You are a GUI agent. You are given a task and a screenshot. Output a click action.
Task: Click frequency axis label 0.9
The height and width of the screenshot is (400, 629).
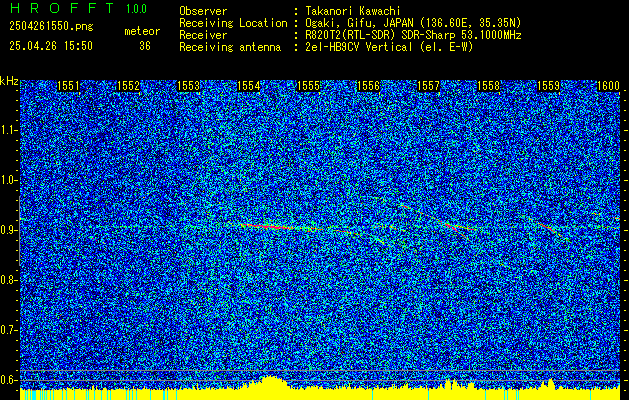pyautogui.click(x=9, y=230)
